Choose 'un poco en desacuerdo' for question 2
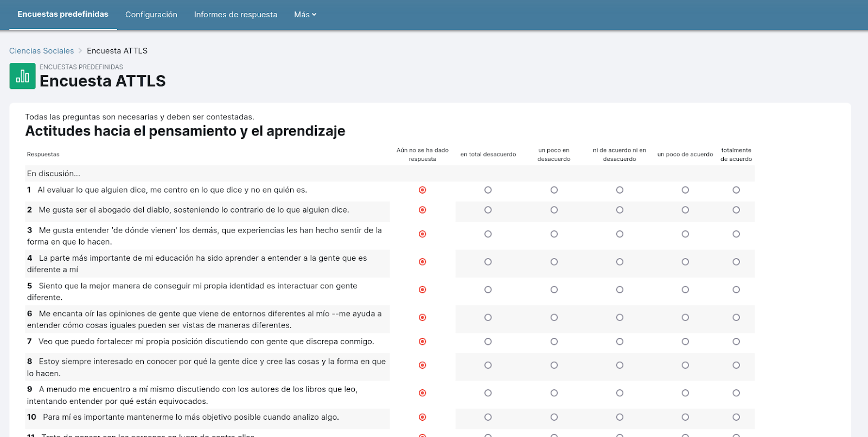The height and width of the screenshot is (437, 868). point(554,210)
